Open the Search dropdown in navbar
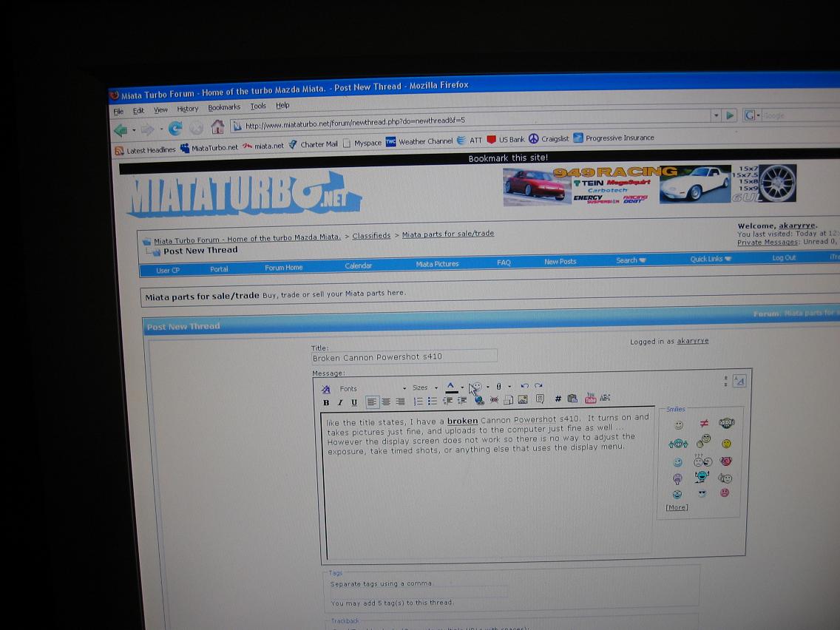Image resolution: width=840 pixels, height=630 pixels. click(x=631, y=260)
